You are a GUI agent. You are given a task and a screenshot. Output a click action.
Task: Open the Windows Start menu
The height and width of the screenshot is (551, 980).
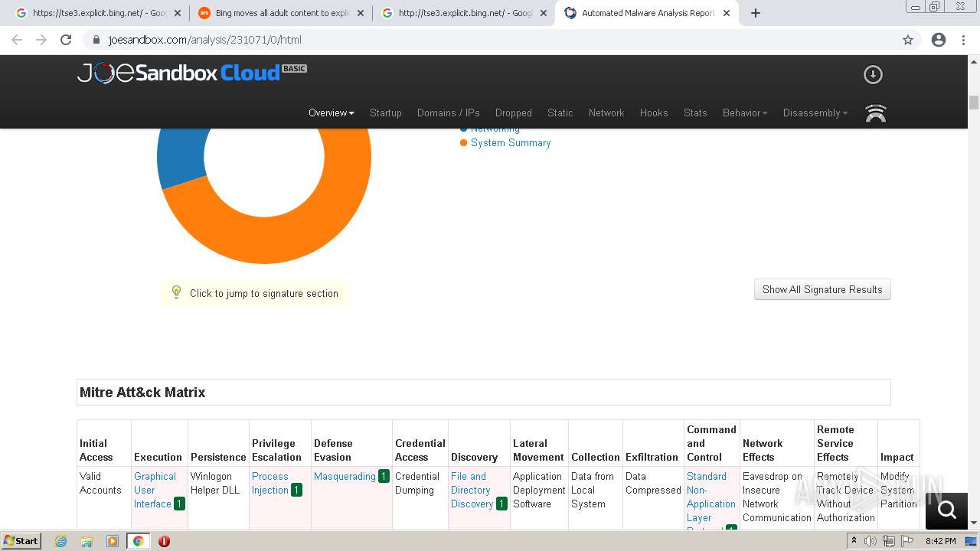click(21, 541)
